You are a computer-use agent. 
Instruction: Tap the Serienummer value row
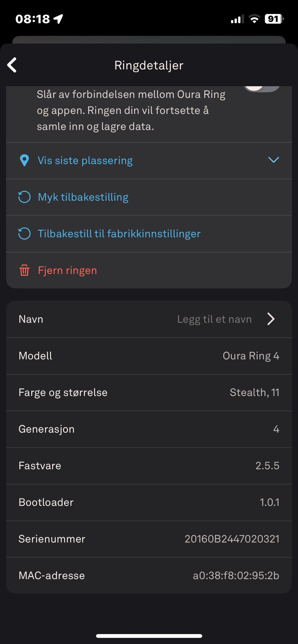point(232,539)
